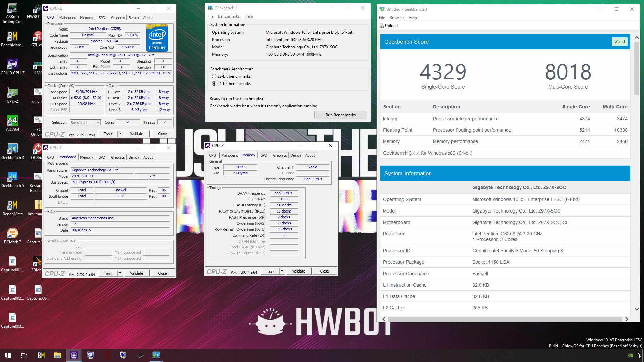The width and height of the screenshot is (644, 362).
Task: Switch to Bench tab in Mainboard CPU-Z window
Action: (x=133, y=157)
